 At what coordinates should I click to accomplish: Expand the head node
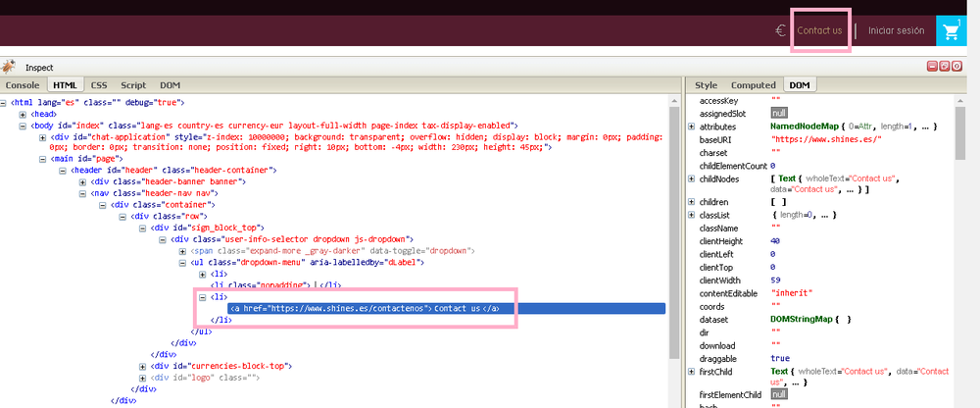click(23, 115)
